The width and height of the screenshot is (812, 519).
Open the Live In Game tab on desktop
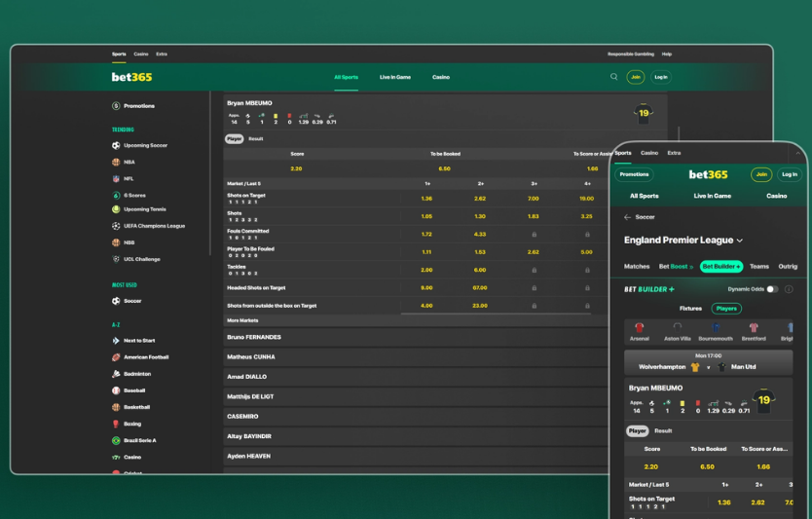point(395,77)
